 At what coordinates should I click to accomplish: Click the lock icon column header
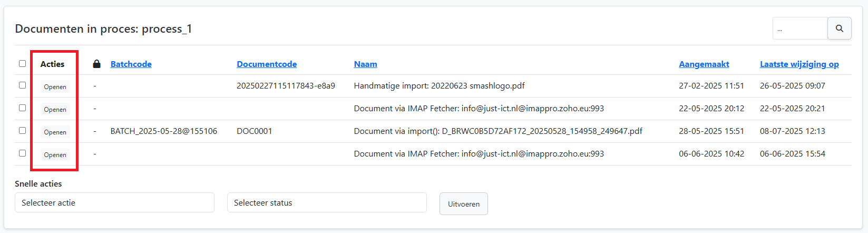96,64
